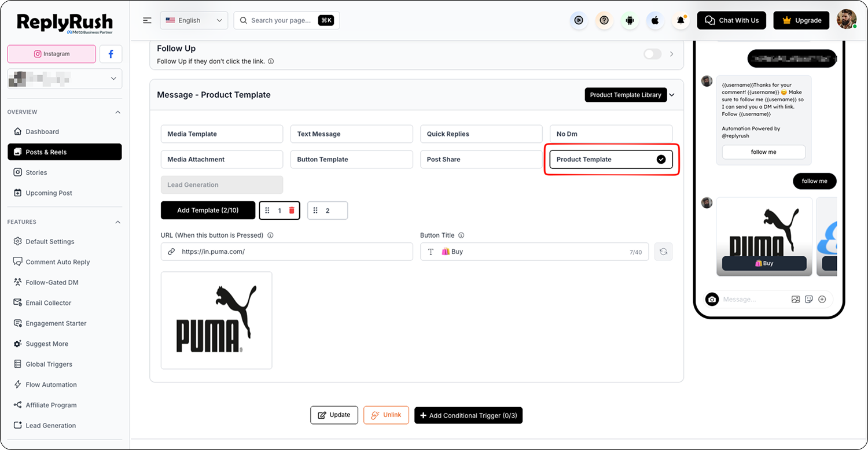Click the Update button
The height and width of the screenshot is (450, 868).
[x=334, y=415]
